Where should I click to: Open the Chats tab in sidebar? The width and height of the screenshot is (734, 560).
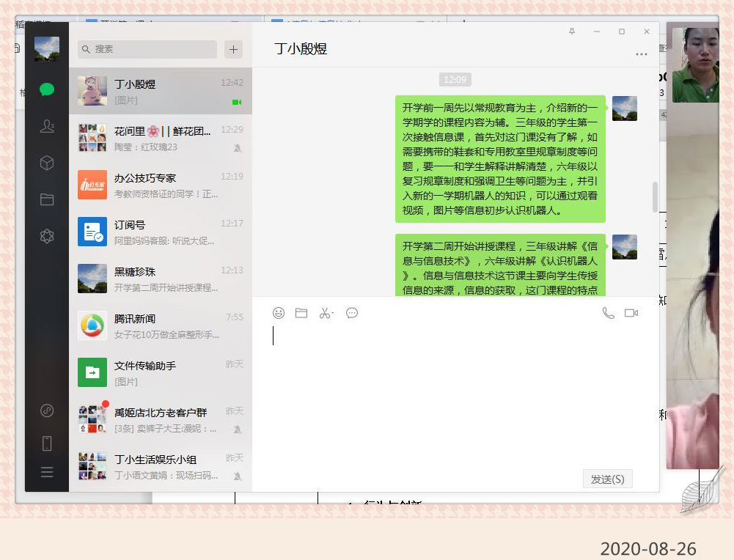pyautogui.click(x=47, y=89)
